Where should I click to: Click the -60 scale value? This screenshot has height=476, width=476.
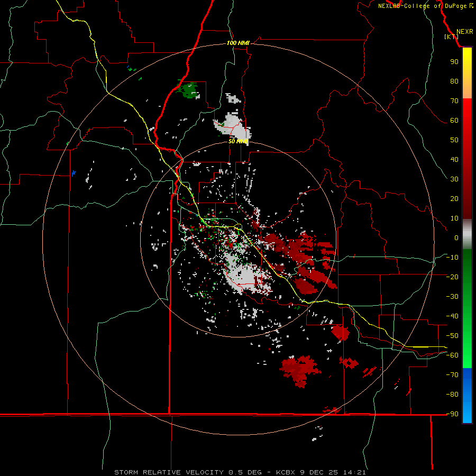pyautogui.click(x=452, y=355)
